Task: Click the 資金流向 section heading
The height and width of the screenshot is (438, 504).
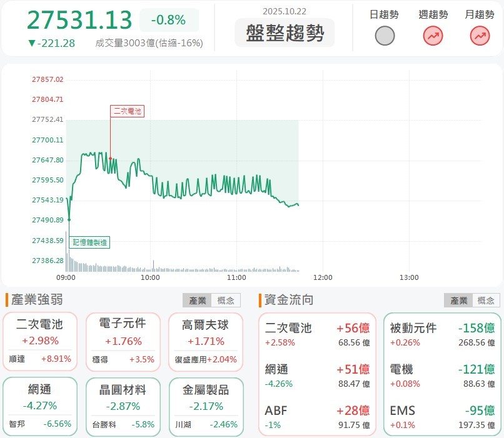Action: [x=289, y=299]
